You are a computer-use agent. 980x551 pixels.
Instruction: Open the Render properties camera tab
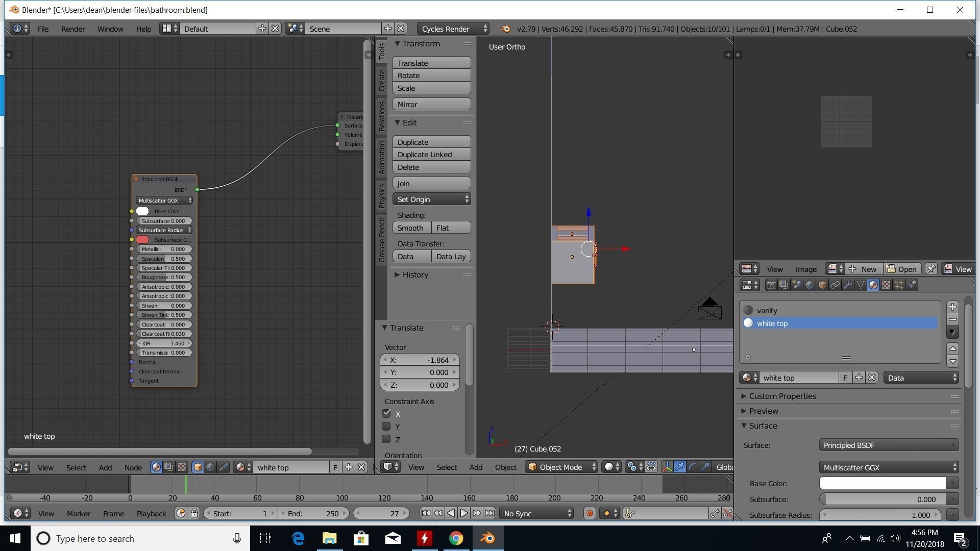pyautogui.click(x=771, y=285)
